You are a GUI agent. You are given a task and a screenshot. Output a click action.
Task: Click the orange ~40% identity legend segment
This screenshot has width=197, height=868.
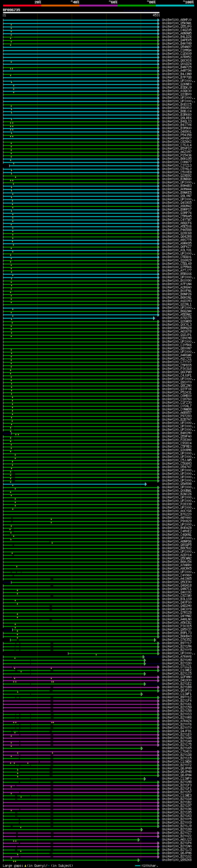(x=60, y=6)
